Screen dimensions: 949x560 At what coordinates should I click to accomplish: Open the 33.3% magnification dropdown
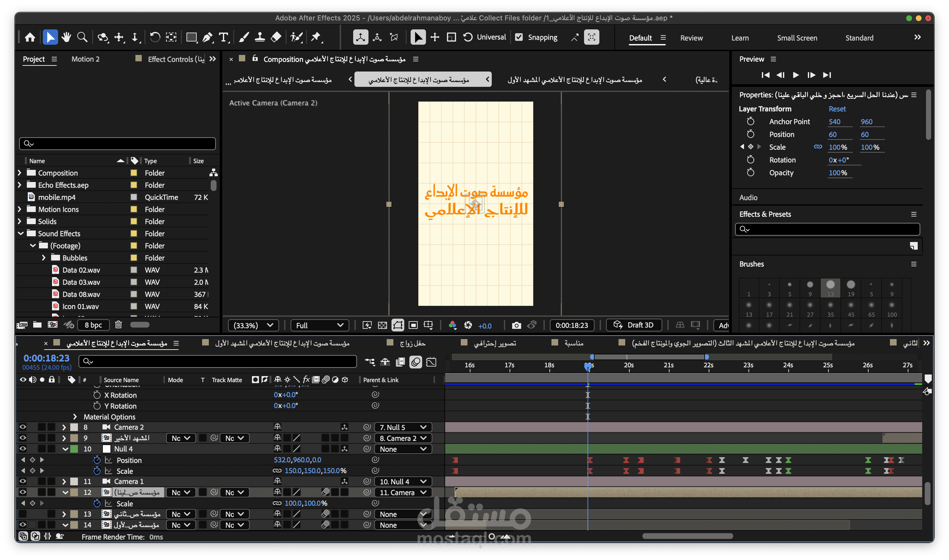point(253,325)
